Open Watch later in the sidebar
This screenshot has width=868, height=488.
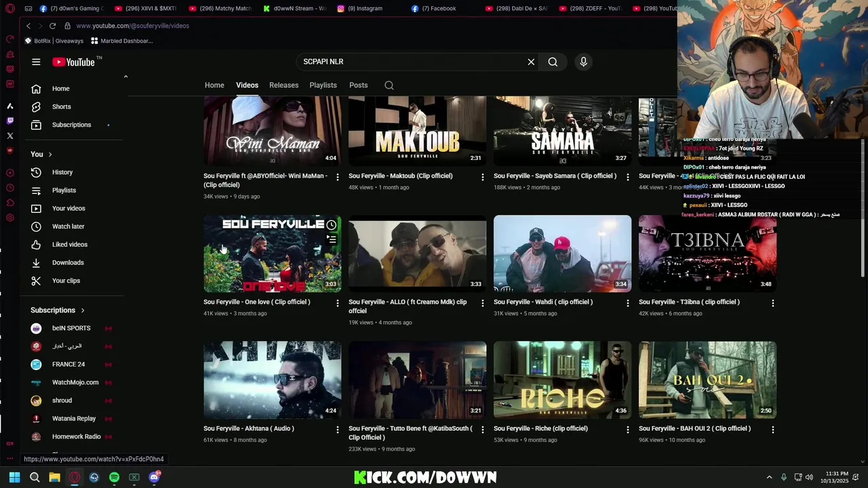click(x=68, y=226)
